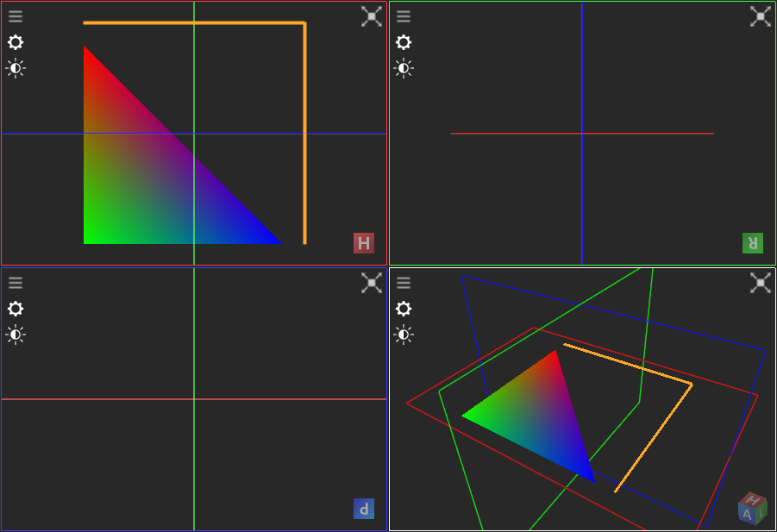The image size is (777, 532).
Task: Maximize the bottom-left slice view
Action: coord(372,283)
